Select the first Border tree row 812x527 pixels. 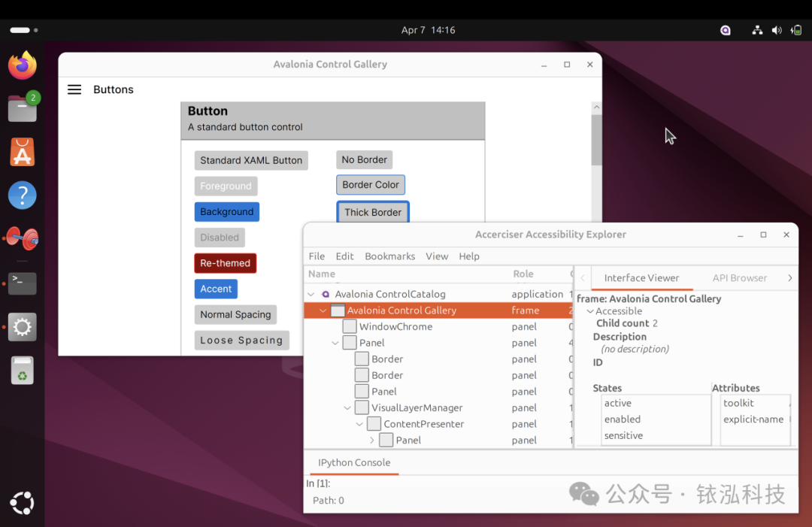[x=438, y=359]
